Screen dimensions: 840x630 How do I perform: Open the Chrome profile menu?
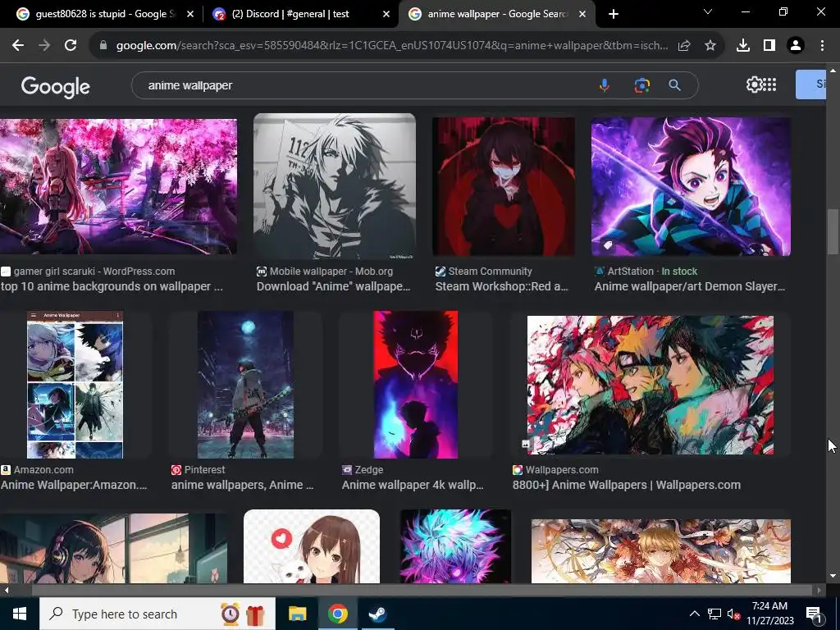(796, 46)
